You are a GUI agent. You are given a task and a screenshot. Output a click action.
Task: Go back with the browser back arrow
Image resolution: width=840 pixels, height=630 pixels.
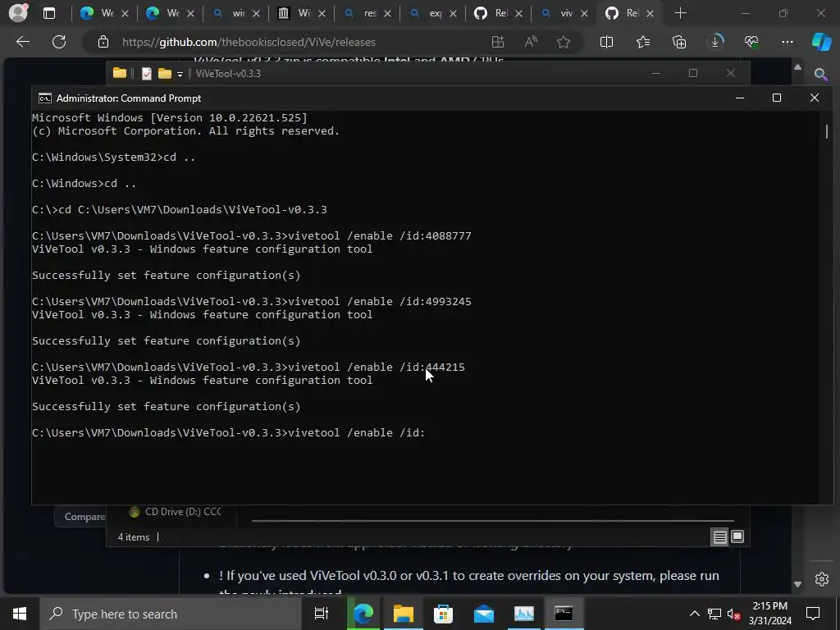[x=23, y=42]
